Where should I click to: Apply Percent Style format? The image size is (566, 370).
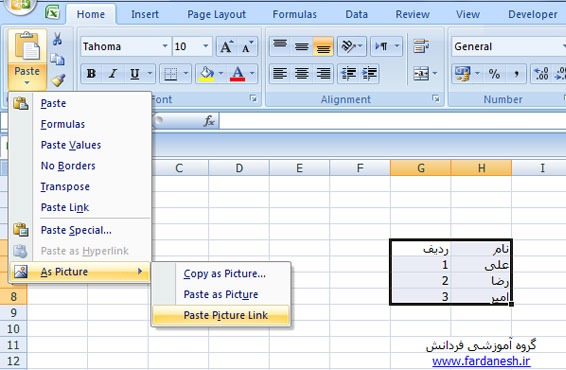(x=494, y=74)
